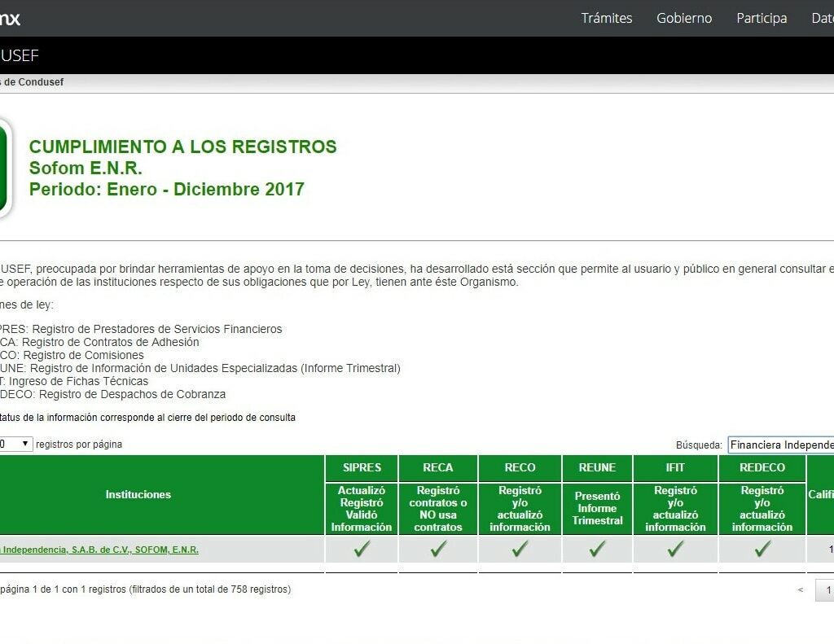This screenshot has height=644, width=834.
Task: Click IFIT checkmark in results row
Action: [x=675, y=549]
